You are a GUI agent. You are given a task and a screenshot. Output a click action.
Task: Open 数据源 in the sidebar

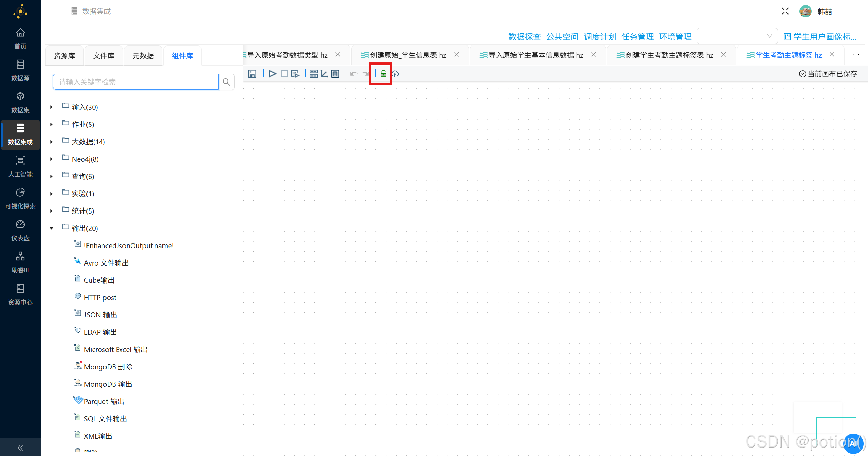tap(20, 71)
